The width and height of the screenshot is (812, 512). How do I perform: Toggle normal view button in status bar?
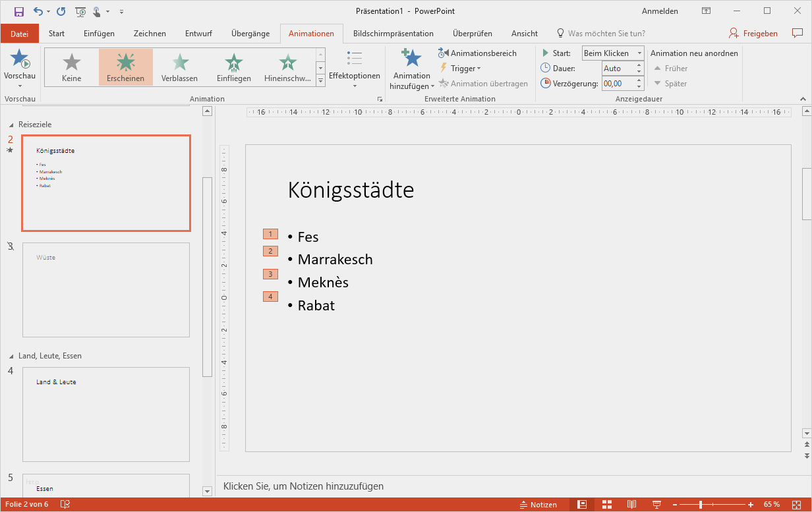pyautogui.click(x=582, y=504)
